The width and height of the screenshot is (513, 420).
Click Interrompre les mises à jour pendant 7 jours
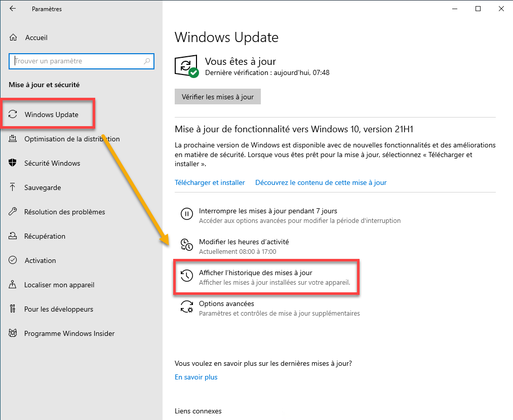click(x=268, y=211)
